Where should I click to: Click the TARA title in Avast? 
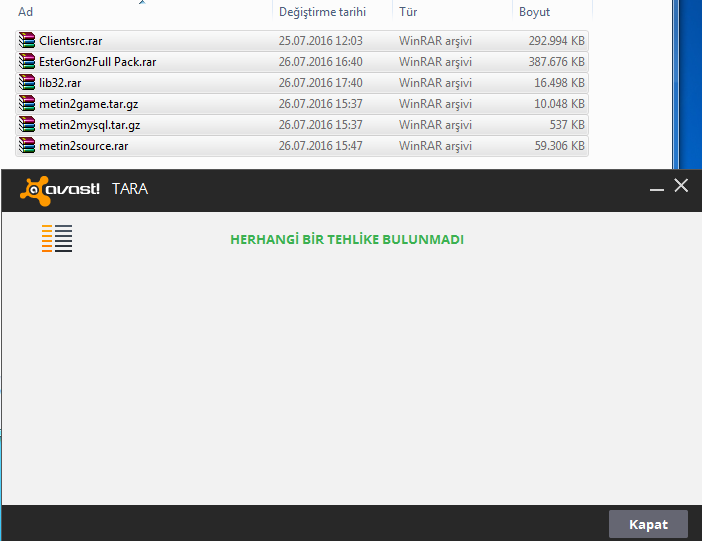click(130, 189)
